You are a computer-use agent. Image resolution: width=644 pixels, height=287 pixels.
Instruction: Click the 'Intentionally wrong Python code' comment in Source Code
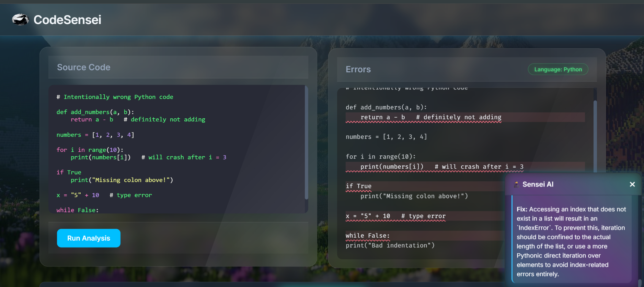click(x=115, y=97)
